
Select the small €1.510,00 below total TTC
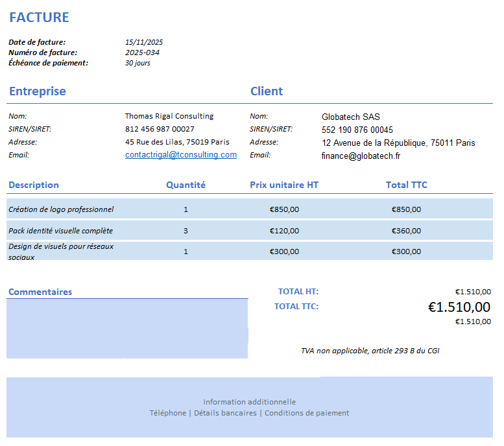tap(473, 322)
